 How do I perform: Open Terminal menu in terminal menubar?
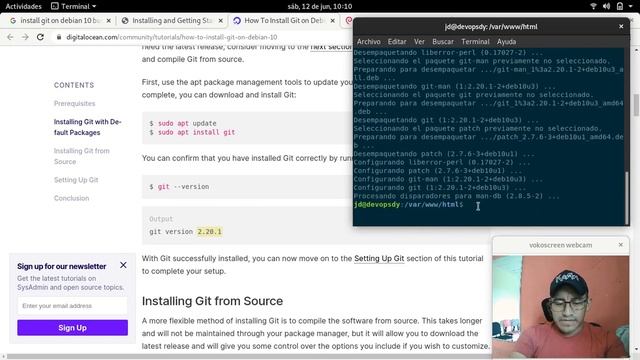coord(475,42)
